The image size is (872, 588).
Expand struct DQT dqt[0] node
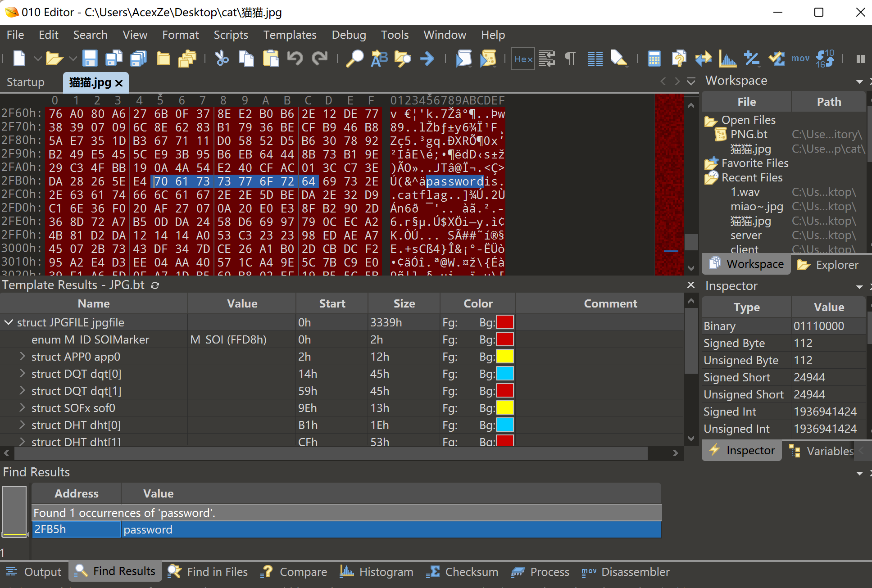click(x=22, y=374)
